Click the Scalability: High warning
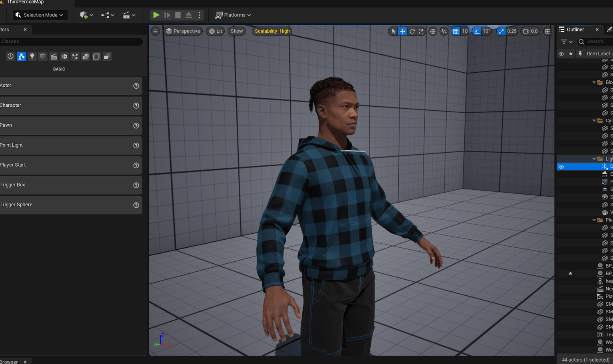 tap(272, 31)
